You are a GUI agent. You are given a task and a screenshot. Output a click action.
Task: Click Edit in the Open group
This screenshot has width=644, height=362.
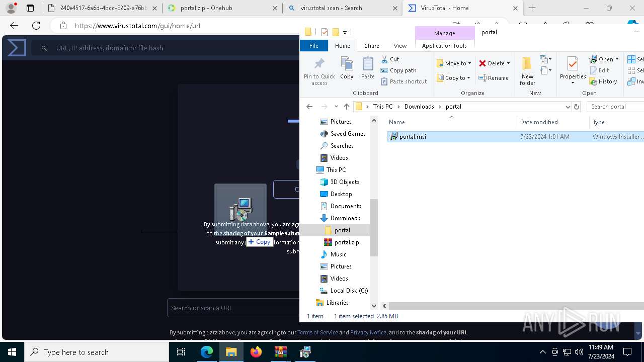tap(599, 70)
